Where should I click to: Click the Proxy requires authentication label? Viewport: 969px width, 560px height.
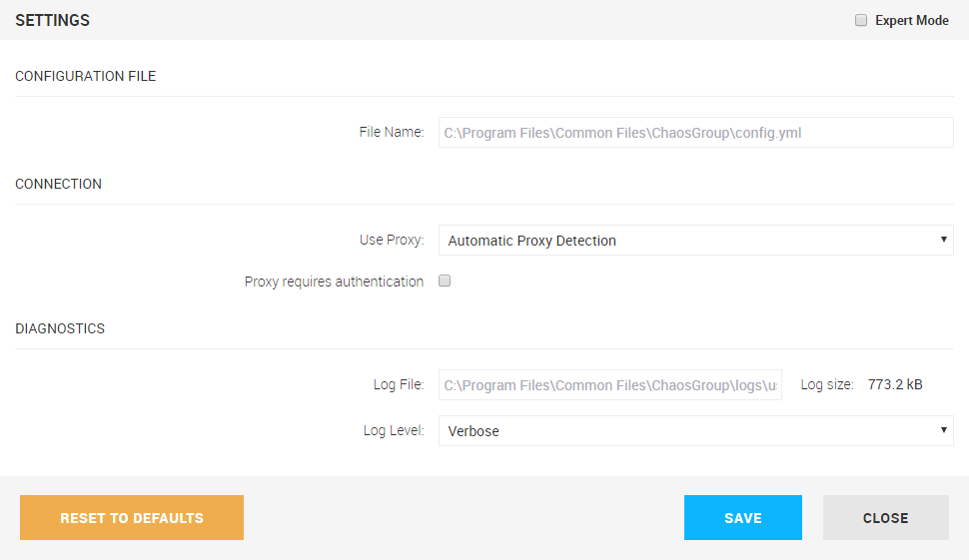(334, 281)
